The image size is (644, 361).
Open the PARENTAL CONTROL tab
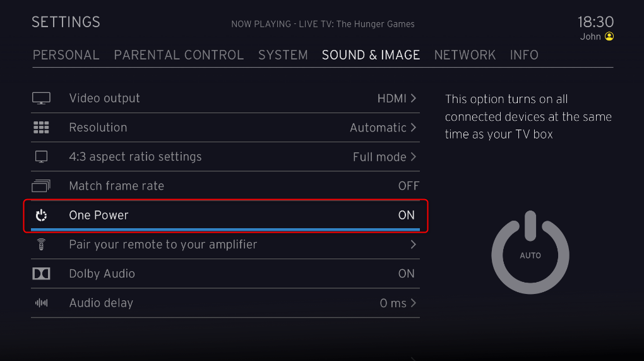pos(179,55)
